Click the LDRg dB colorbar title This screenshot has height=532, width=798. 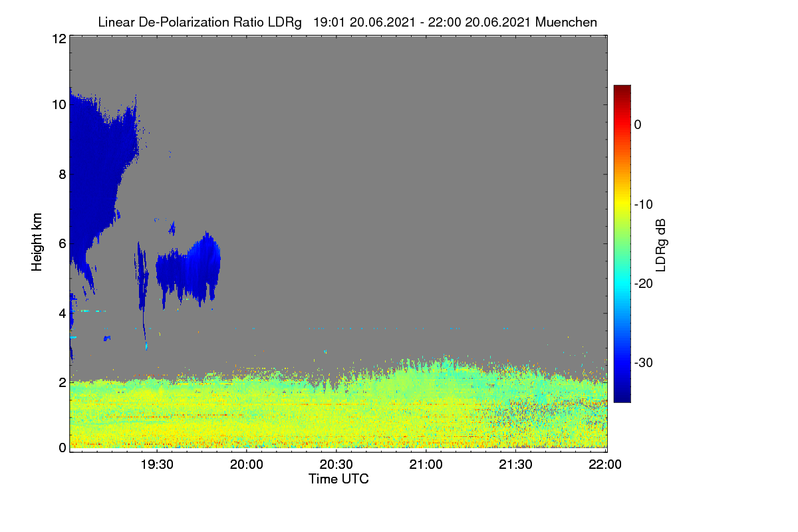point(661,244)
